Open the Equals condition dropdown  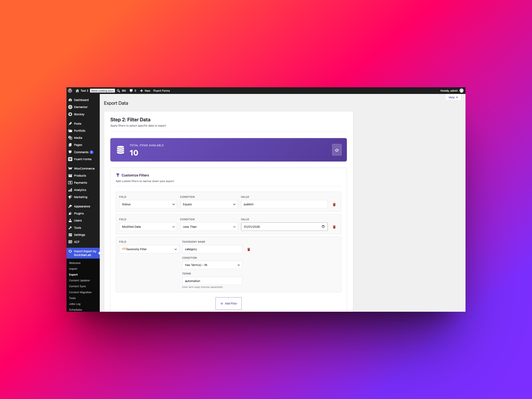tap(209, 204)
